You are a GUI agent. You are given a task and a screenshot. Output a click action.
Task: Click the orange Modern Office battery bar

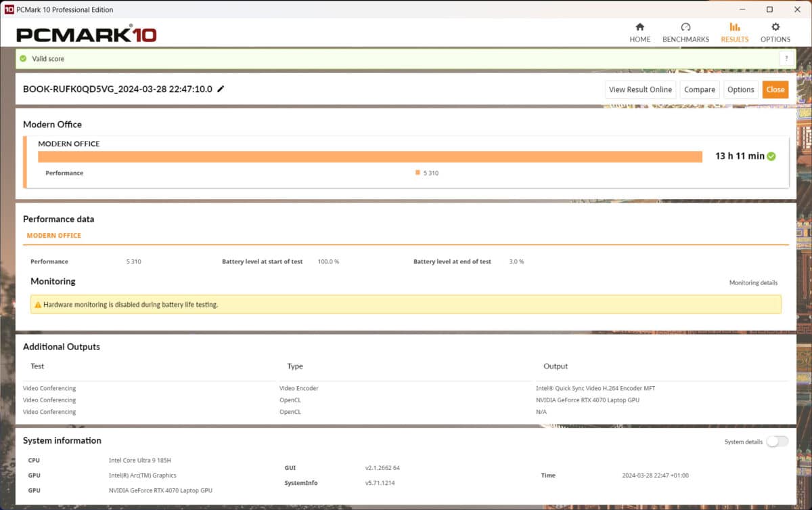pyautogui.click(x=369, y=156)
